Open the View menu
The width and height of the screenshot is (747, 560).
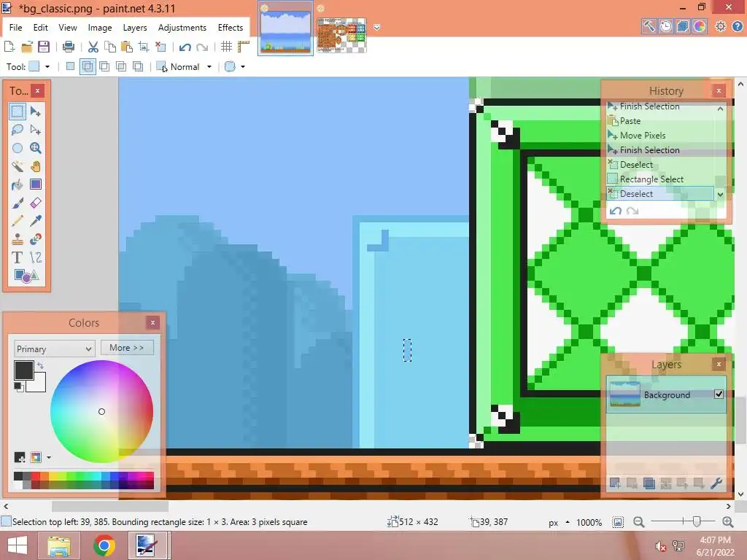click(x=68, y=28)
